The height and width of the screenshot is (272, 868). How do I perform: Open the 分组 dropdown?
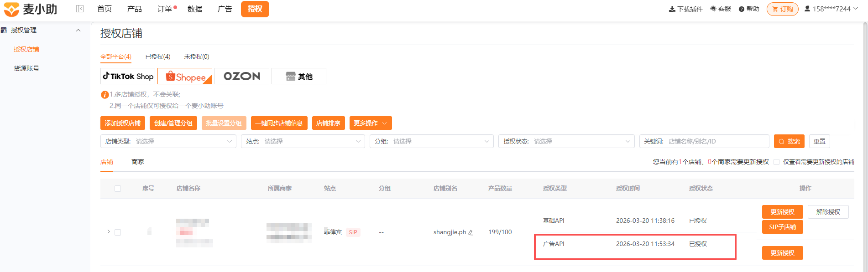[432, 141]
